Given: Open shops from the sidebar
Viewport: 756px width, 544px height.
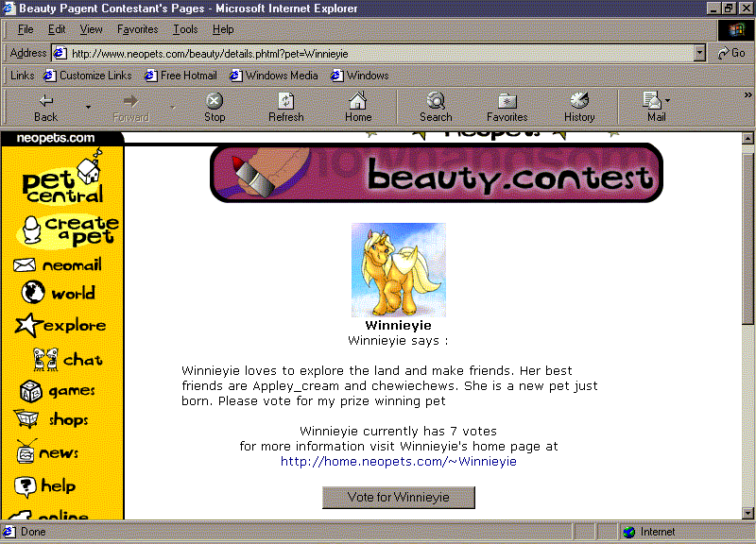Looking at the screenshot, I should (x=51, y=419).
